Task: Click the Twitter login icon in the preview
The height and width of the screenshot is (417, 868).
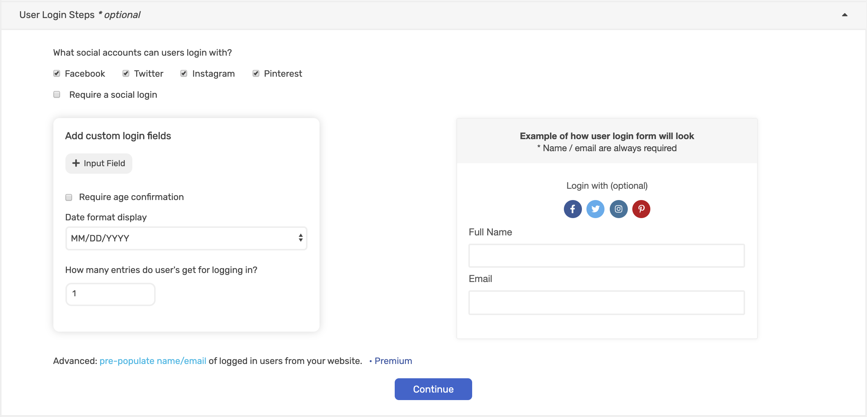Action: [595, 209]
